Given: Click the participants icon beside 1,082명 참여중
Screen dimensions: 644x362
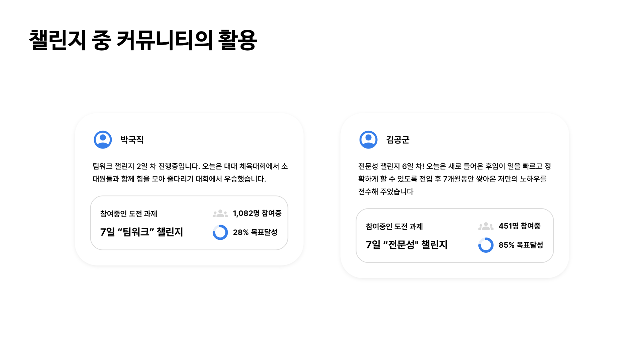Looking at the screenshot, I should (220, 214).
